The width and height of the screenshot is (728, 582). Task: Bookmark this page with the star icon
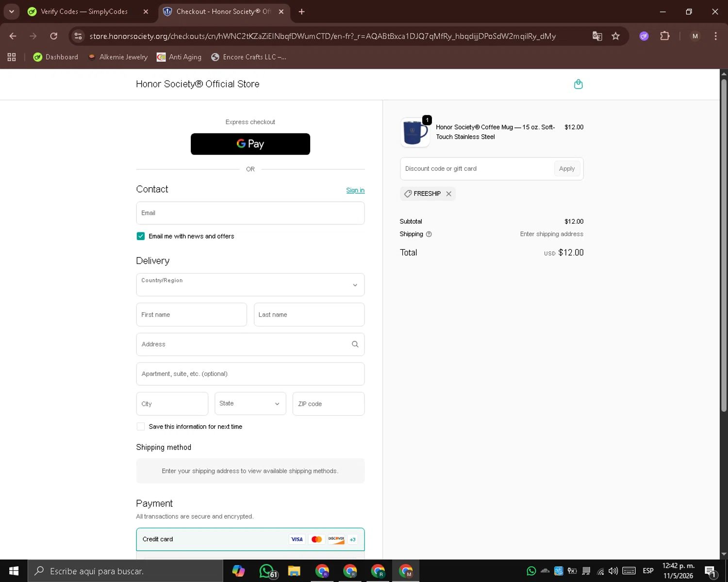click(615, 36)
